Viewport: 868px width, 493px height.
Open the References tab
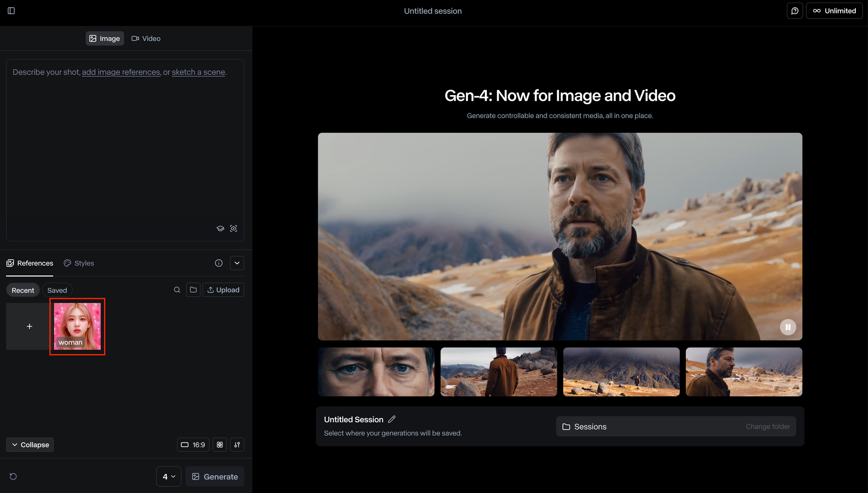coord(30,263)
